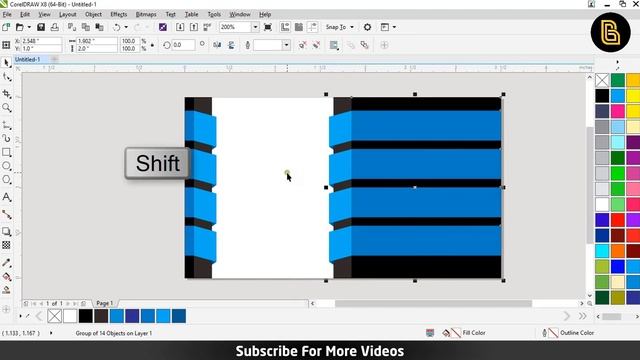Select the Pick tool
This screenshot has height=360, width=640.
(7, 62)
